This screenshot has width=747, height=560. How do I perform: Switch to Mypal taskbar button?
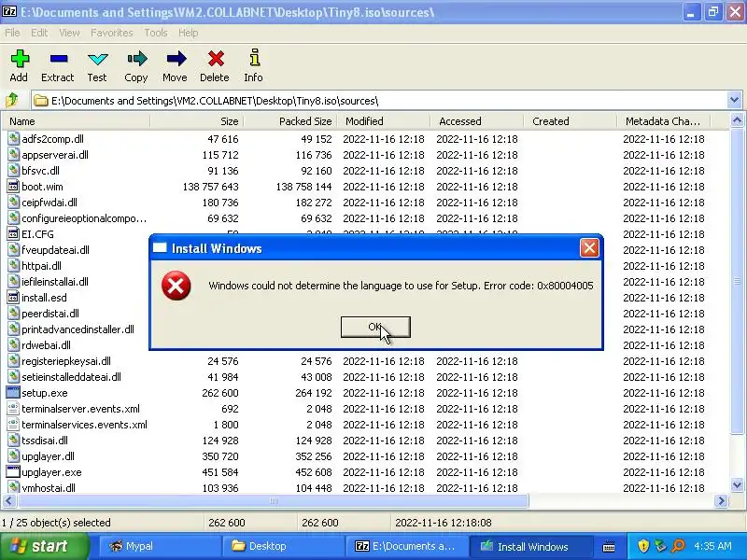159,546
